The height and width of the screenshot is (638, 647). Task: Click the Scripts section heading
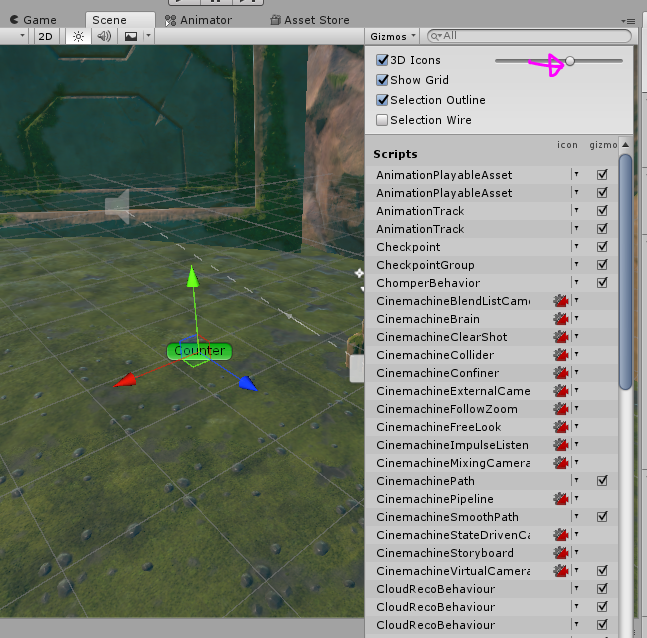coord(395,154)
